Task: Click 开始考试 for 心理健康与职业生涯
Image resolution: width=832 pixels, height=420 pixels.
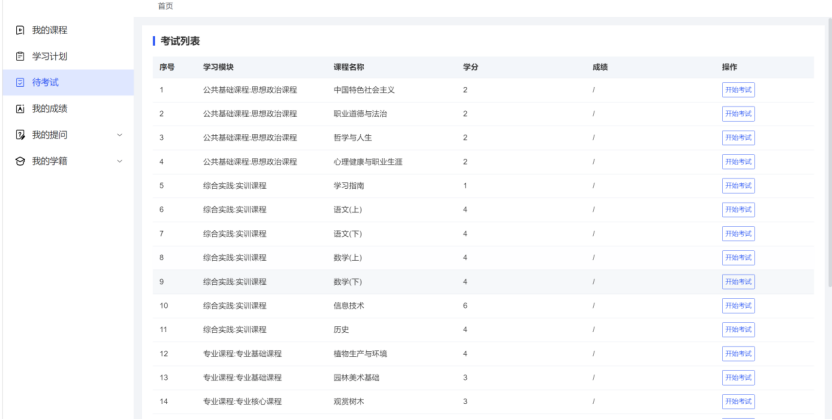Action: (738, 162)
